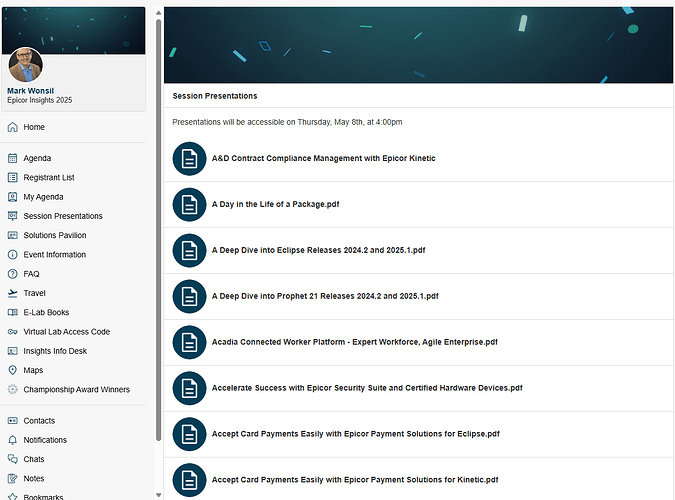Viewport: 675px width, 500px height.
Task: Open Notes section
Action: pos(34,478)
